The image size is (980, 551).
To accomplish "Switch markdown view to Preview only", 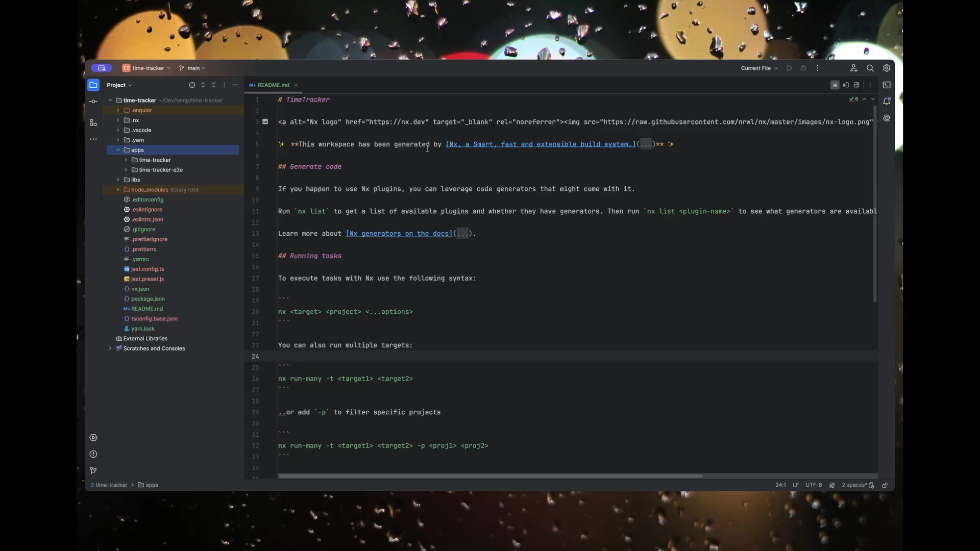I will pos(856,85).
